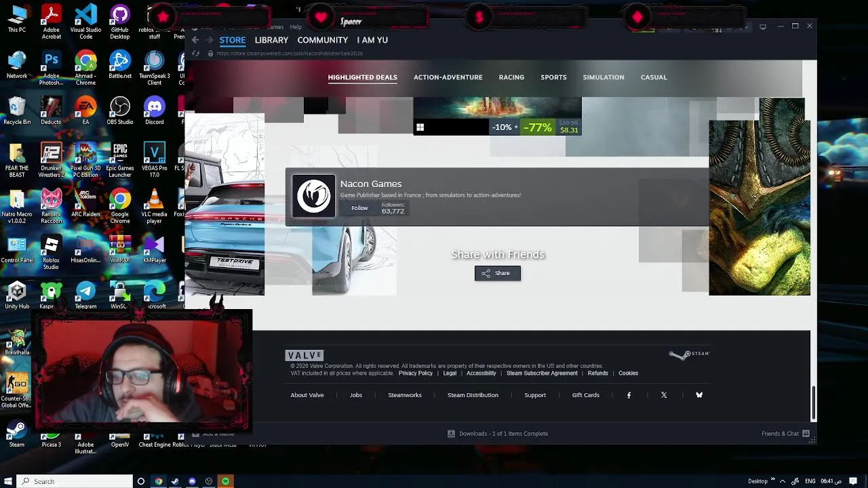This screenshot has height=488, width=868.
Task: Open the About Valve link
Action: 307,395
